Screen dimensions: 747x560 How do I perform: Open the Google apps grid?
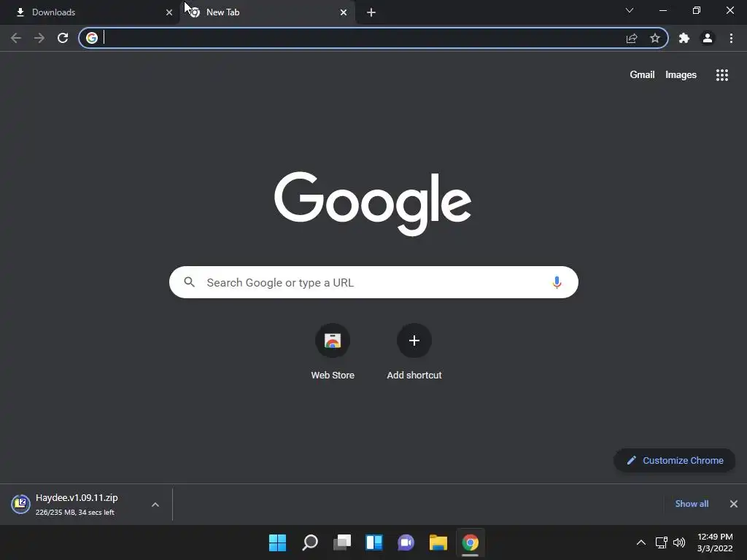(x=721, y=75)
